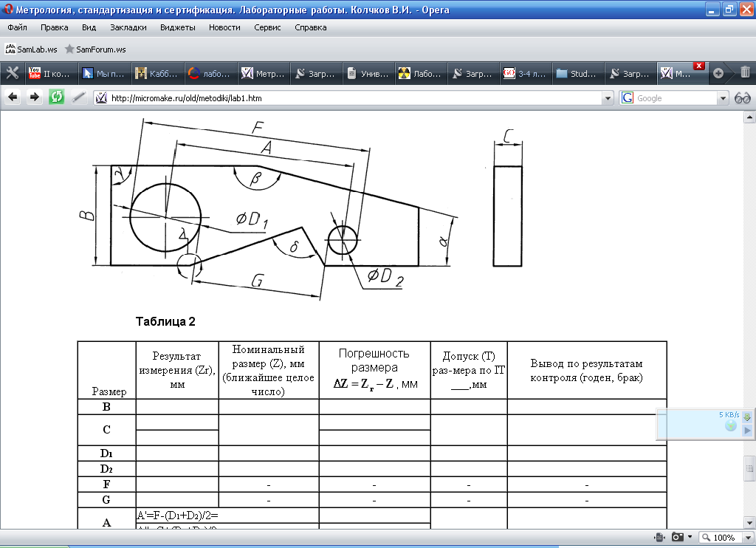Open the Правка menu

pyautogui.click(x=55, y=27)
